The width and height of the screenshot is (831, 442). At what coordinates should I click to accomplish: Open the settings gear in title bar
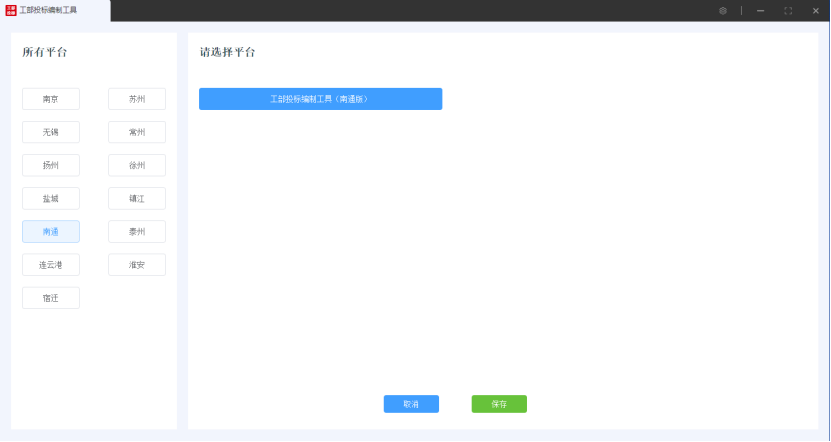click(723, 10)
